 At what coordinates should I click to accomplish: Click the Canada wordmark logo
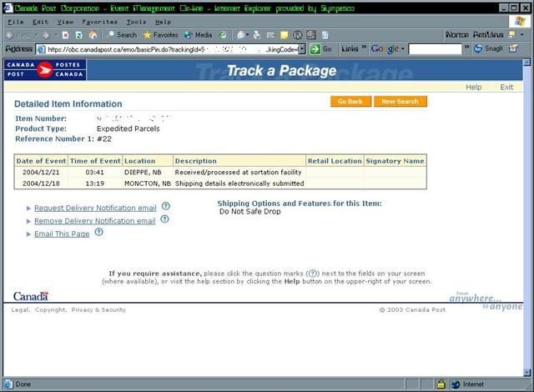point(31,296)
